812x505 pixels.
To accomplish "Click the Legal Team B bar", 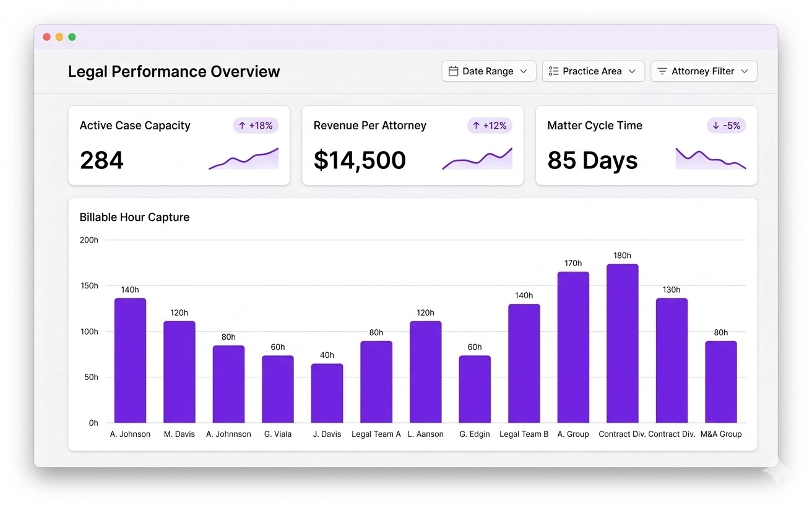I will pos(524,363).
